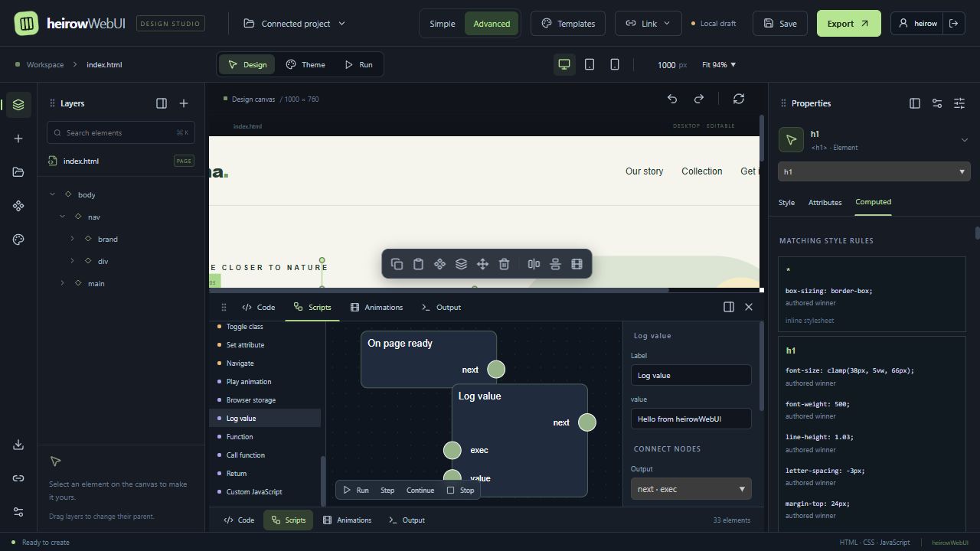Select the desktop viewport icon
980x551 pixels.
coord(564,64)
